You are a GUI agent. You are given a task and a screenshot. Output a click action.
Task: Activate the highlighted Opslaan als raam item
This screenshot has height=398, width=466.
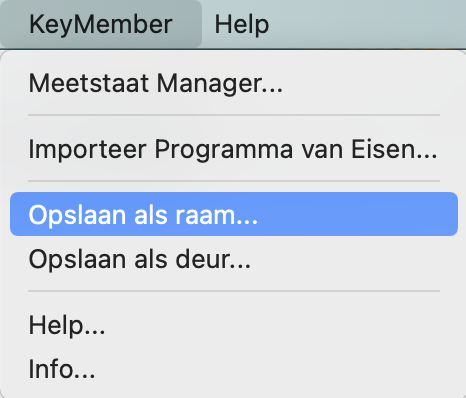(x=234, y=214)
